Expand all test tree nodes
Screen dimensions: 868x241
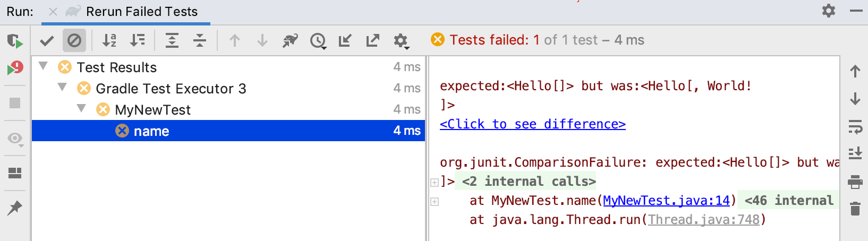(x=172, y=40)
